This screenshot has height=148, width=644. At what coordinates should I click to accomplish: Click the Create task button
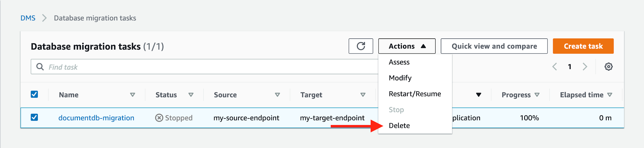click(583, 46)
